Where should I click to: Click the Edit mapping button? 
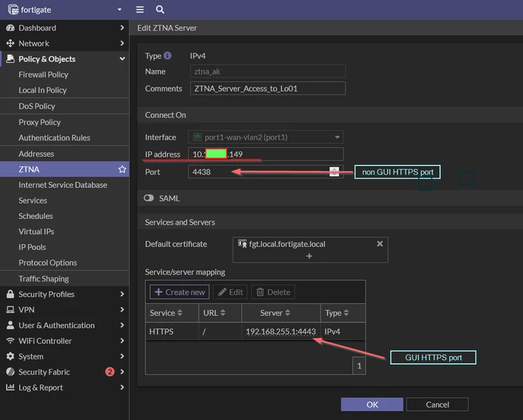click(230, 292)
